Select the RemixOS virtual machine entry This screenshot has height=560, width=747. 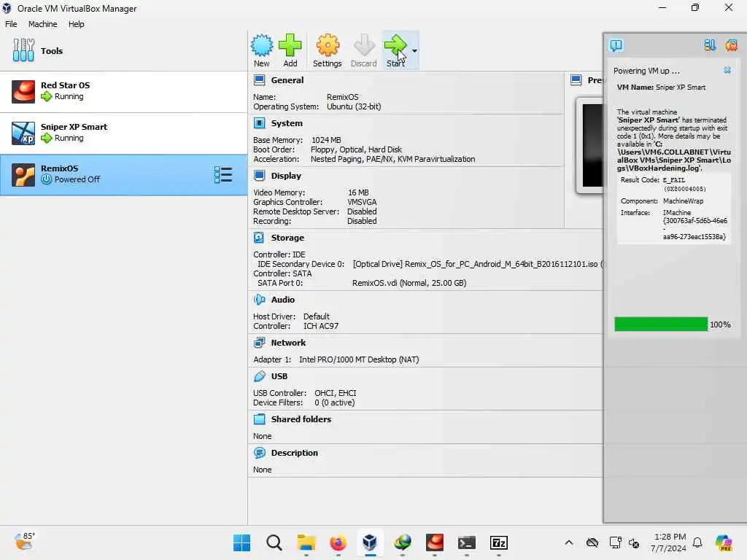pyautogui.click(x=124, y=174)
